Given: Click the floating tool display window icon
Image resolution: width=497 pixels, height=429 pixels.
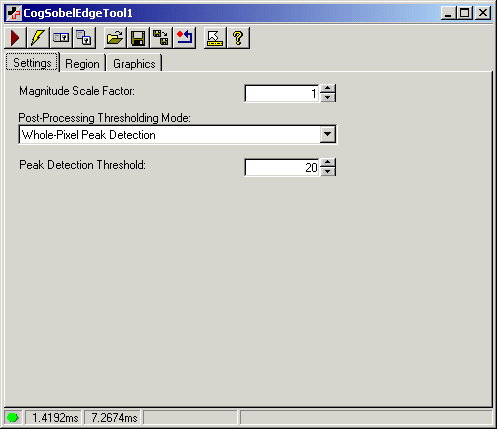Looking at the screenshot, I should tap(84, 38).
